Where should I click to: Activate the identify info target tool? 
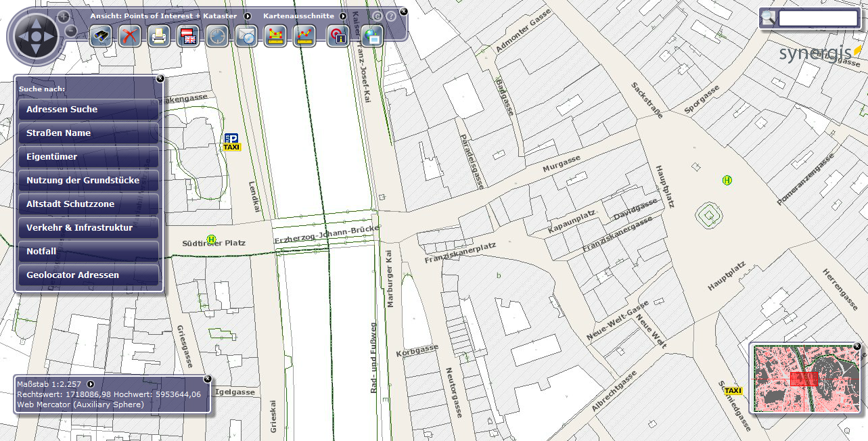pos(338,36)
